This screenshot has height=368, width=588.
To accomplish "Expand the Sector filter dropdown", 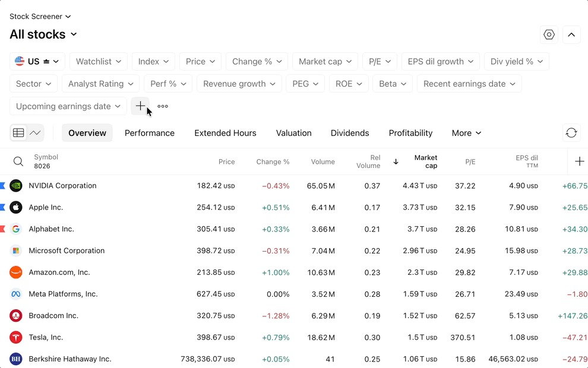I will tap(33, 84).
